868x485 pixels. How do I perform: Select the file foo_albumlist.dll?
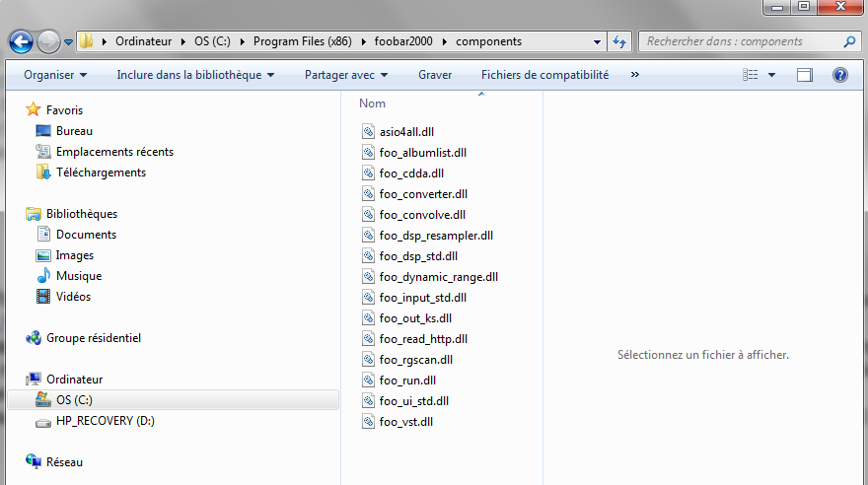[x=423, y=153]
